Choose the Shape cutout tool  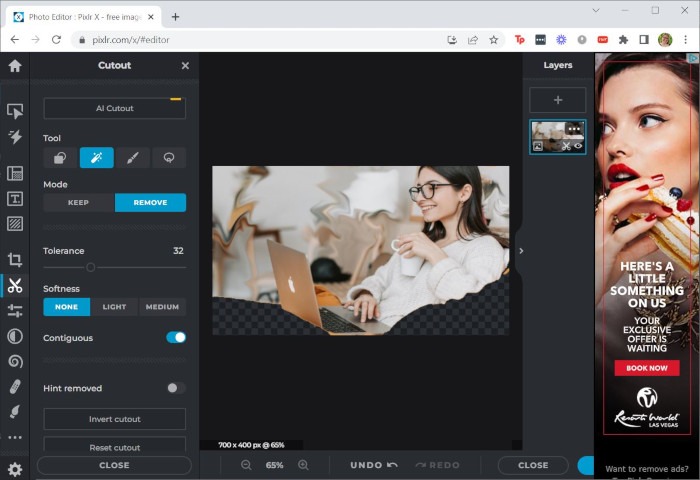tap(60, 158)
